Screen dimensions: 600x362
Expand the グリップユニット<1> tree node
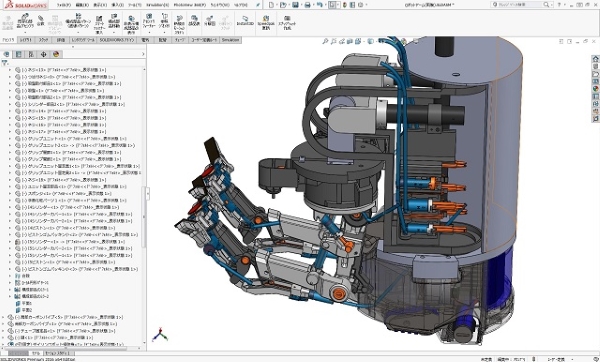coord(10,139)
